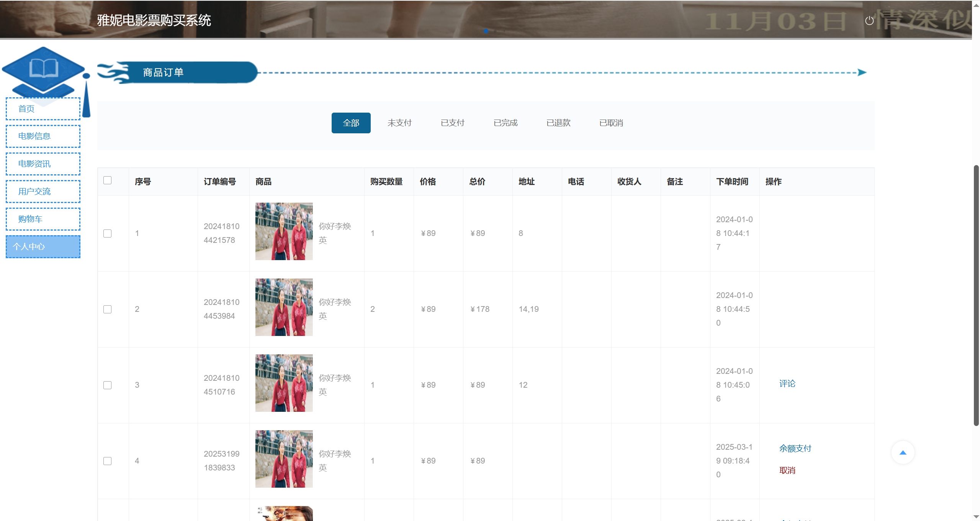Open 电影资讯 in the sidebar
Viewport: 980px width, 521px height.
43,164
